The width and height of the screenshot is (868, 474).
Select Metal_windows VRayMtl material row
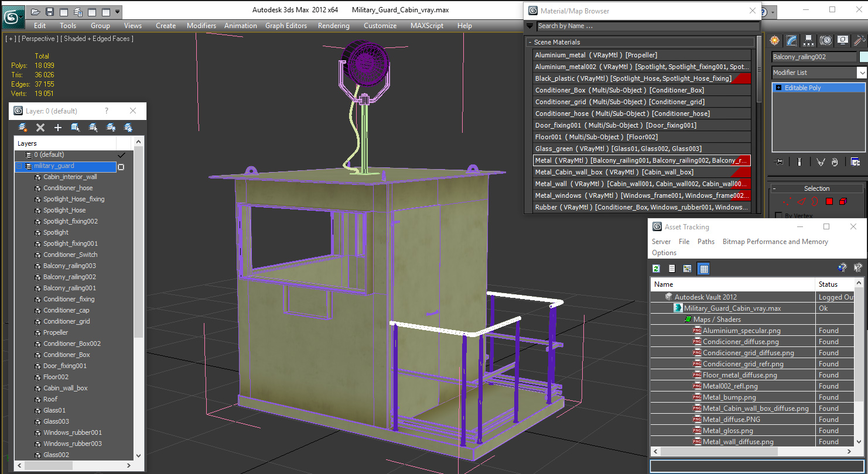pyautogui.click(x=641, y=195)
